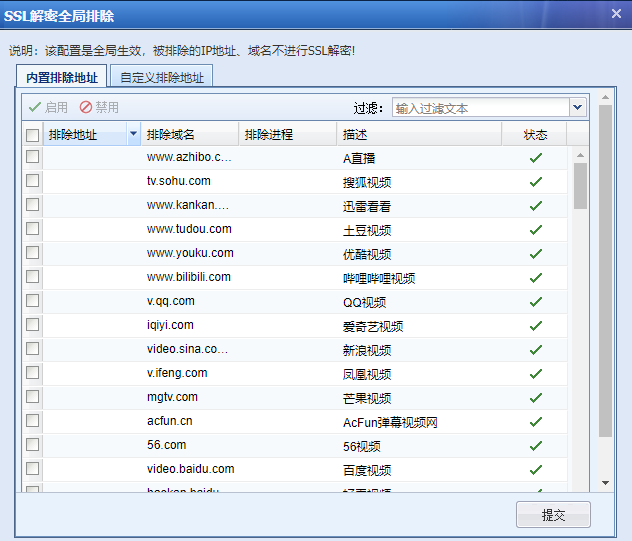This screenshot has height=541, width=632.
Task: Click the 输入过滤文本 filter input field
Action: (x=478, y=107)
